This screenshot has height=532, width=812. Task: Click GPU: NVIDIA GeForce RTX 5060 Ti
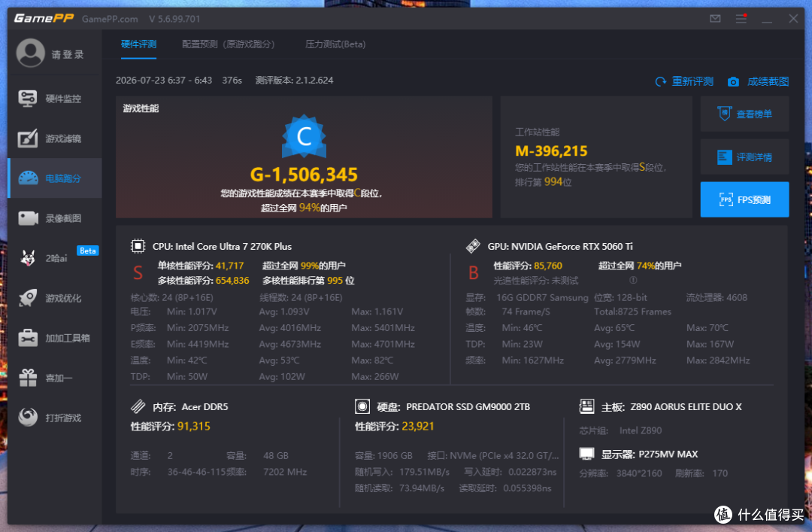pyautogui.click(x=560, y=246)
